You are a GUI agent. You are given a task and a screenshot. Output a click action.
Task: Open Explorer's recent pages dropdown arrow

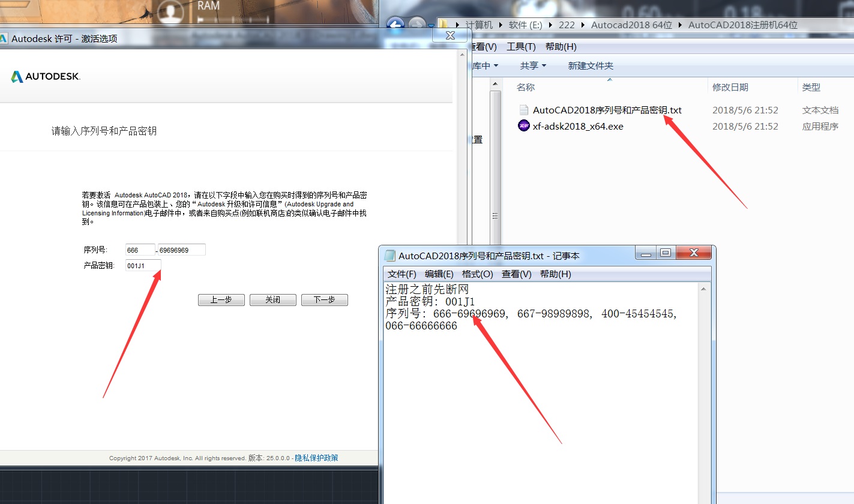pos(431,26)
